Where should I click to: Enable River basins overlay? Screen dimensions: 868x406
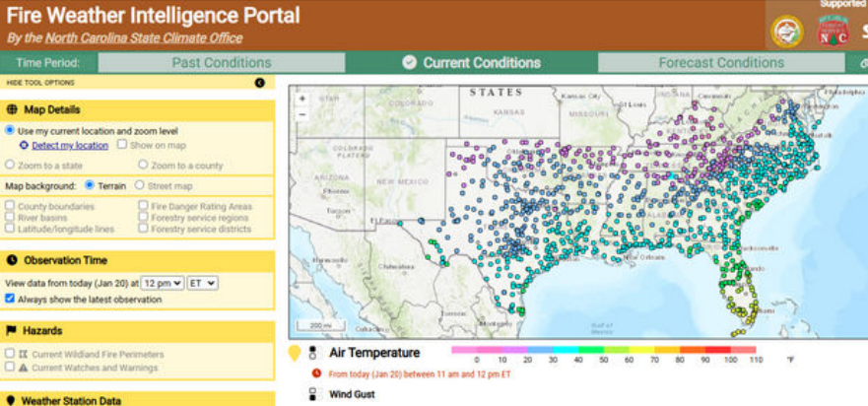(10, 217)
